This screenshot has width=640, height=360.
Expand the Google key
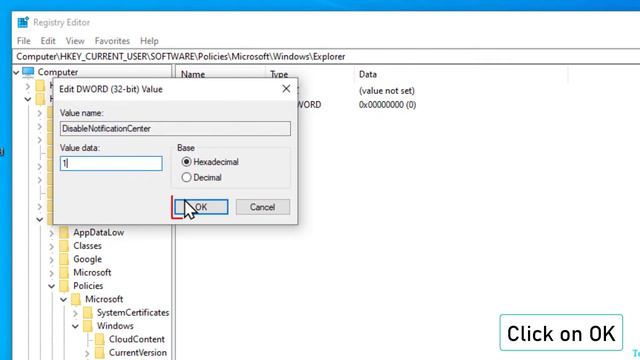pyautogui.click(x=51, y=260)
